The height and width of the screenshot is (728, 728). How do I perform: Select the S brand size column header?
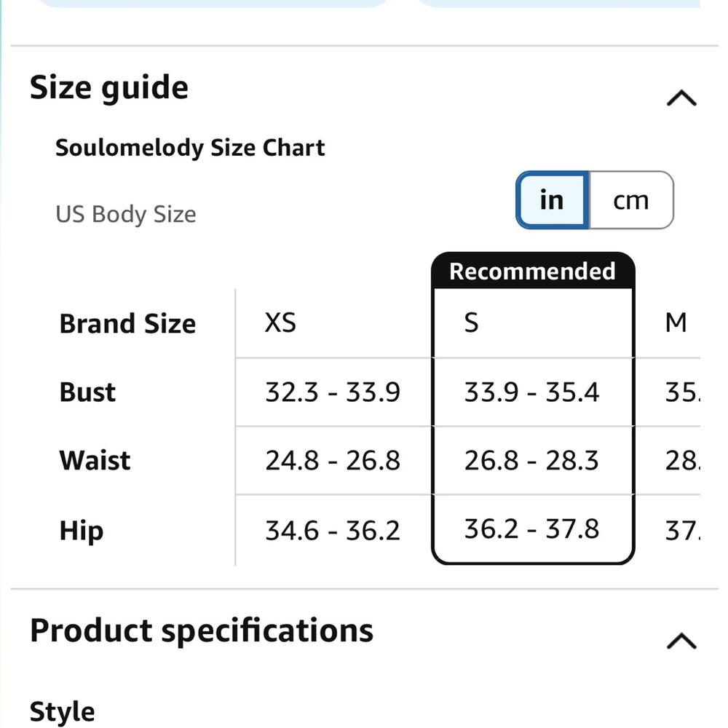click(x=472, y=322)
